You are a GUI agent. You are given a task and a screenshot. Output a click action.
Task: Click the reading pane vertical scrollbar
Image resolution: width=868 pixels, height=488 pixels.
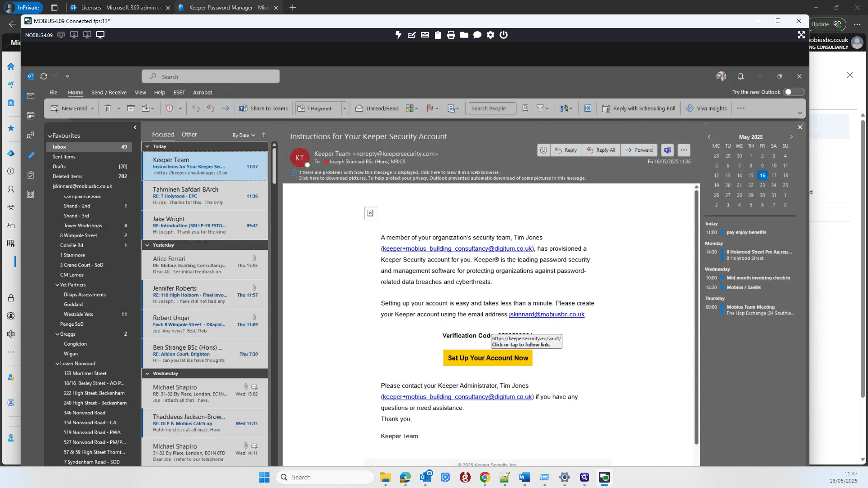pyautogui.click(x=697, y=316)
